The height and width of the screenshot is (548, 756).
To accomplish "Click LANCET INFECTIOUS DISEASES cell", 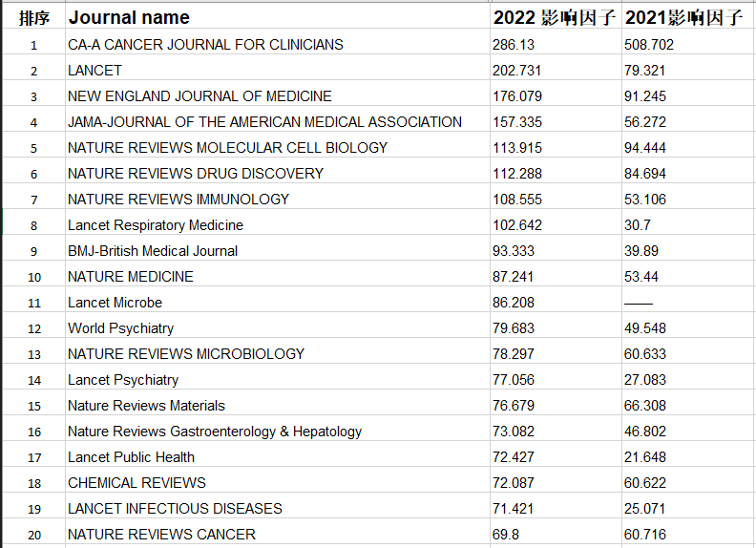I will click(x=277, y=506).
